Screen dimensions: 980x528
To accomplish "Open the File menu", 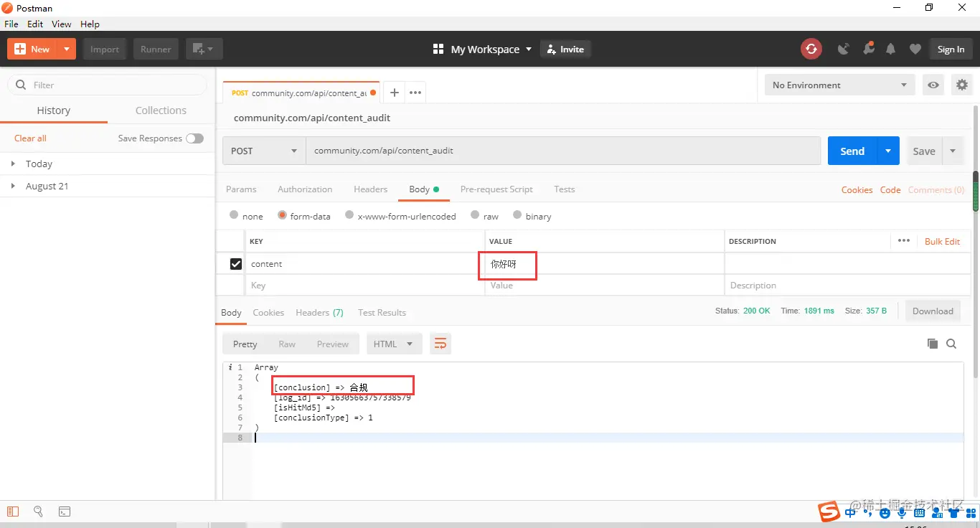I will pos(11,24).
